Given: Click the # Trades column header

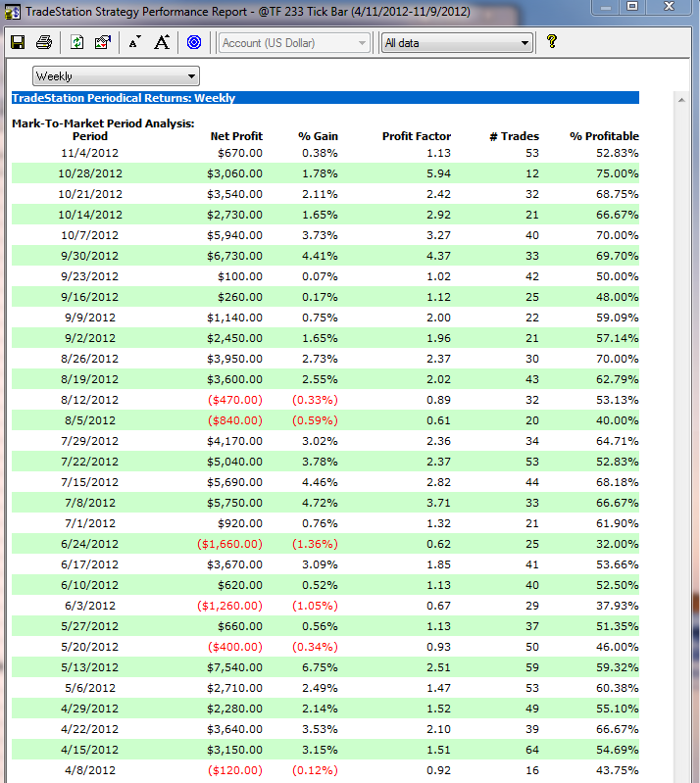Looking at the screenshot, I should tap(514, 136).
